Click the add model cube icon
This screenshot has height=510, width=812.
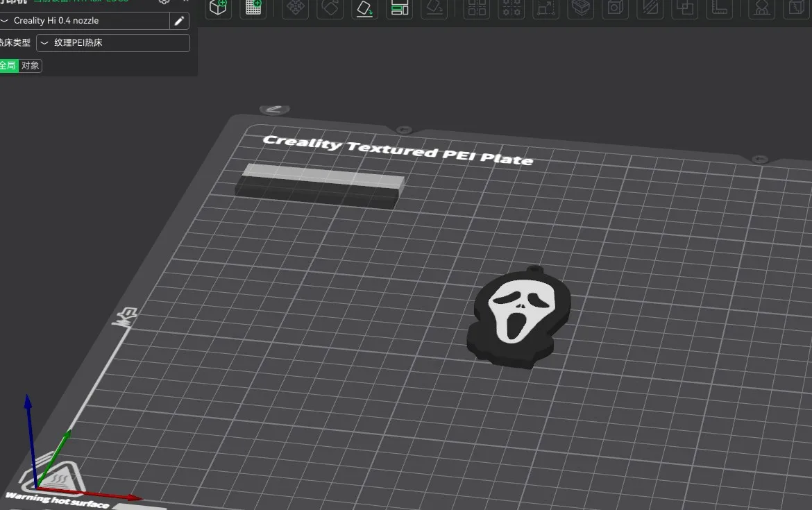tap(218, 8)
